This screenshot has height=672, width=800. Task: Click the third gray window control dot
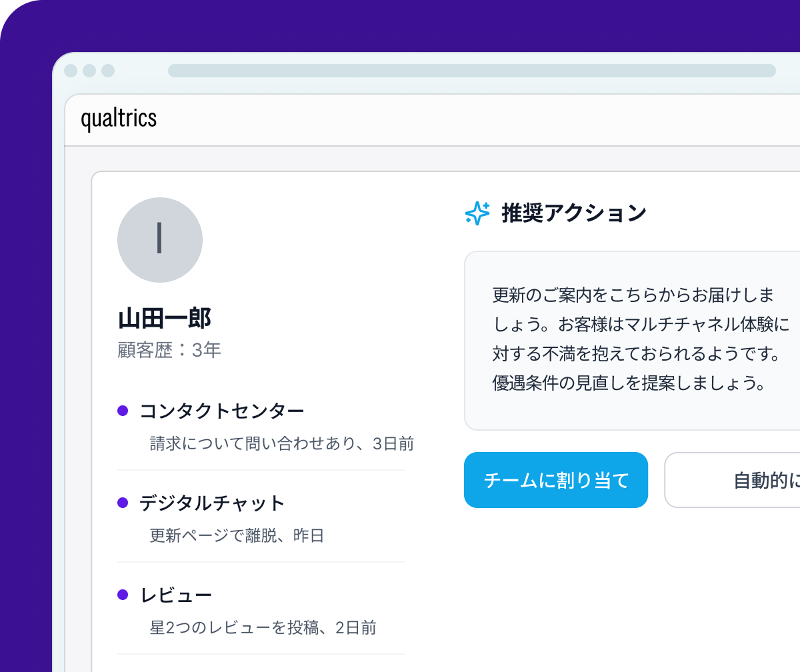(x=108, y=71)
